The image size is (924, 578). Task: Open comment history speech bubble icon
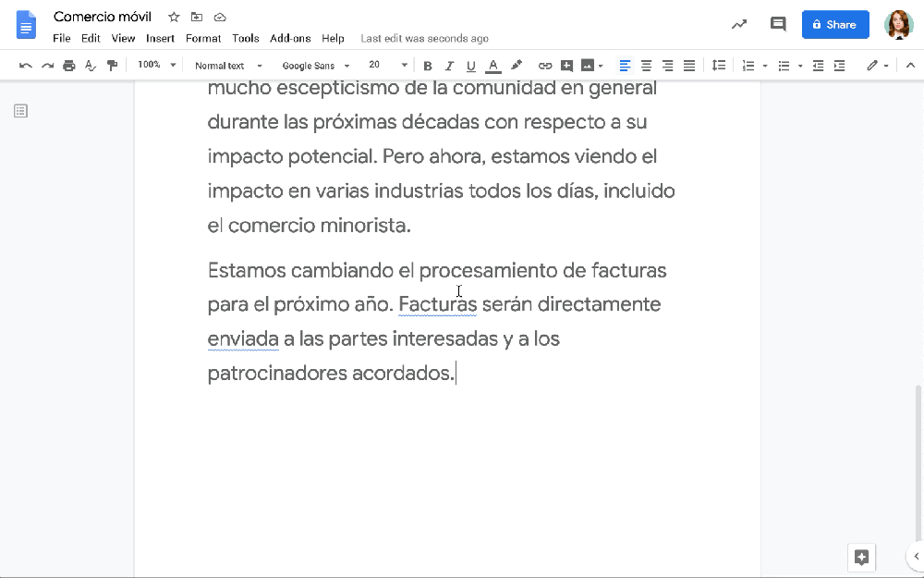[778, 25]
